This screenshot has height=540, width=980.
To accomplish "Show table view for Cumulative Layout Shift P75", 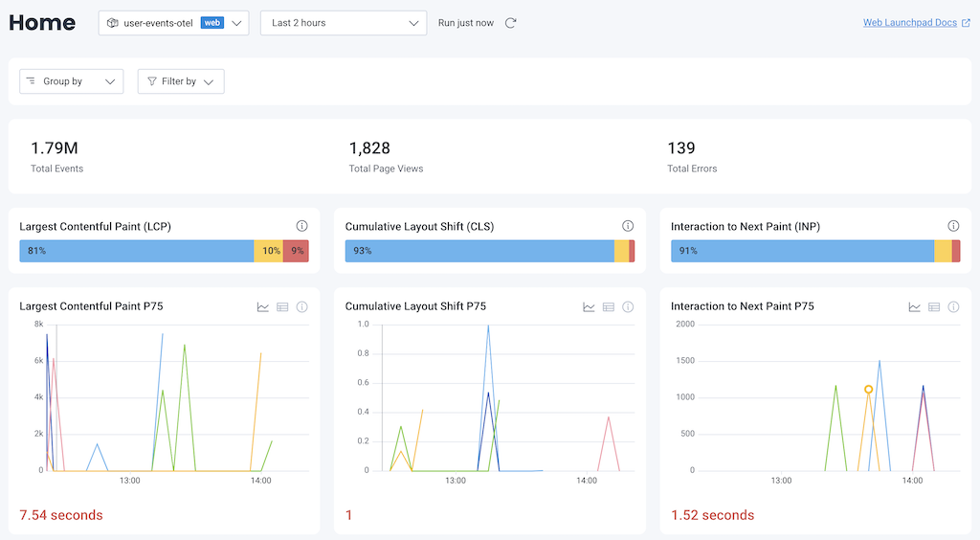I will tap(608, 307).
